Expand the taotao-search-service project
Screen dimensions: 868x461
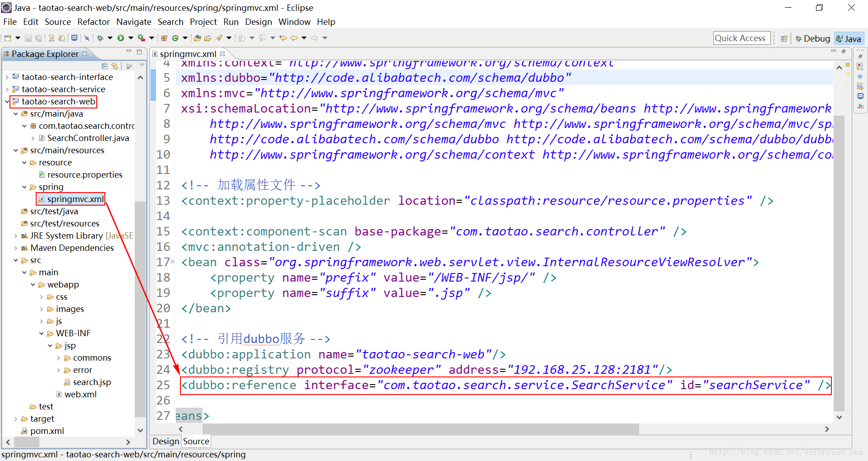pyautogui.click(x=7, y=89)
